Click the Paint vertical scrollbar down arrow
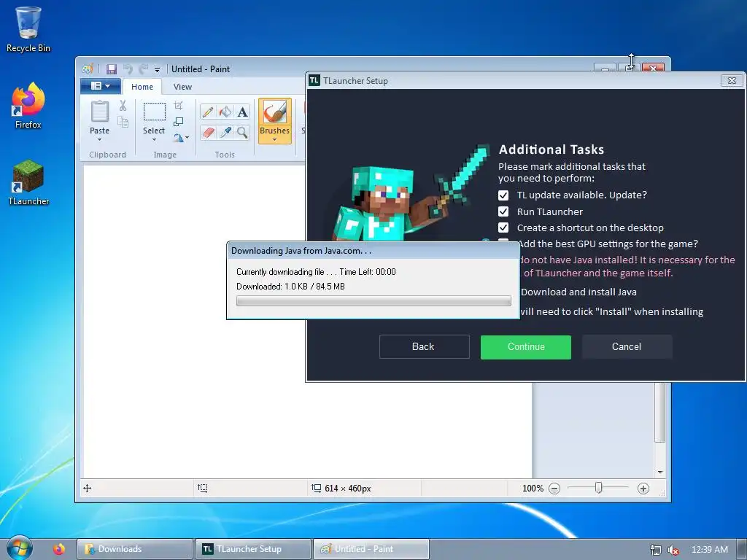Image resolution: width=747 pixels, height=560 pixels. point(659,472)
